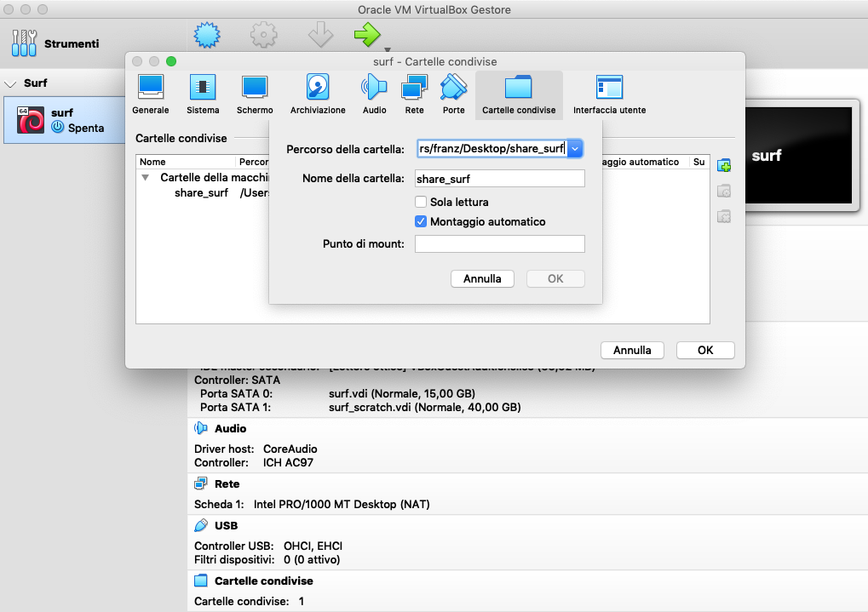The height and width of the screenshot is (612, 868).
Task: Click the ICH AC97 controller value
Action: [x=288, y=462]
